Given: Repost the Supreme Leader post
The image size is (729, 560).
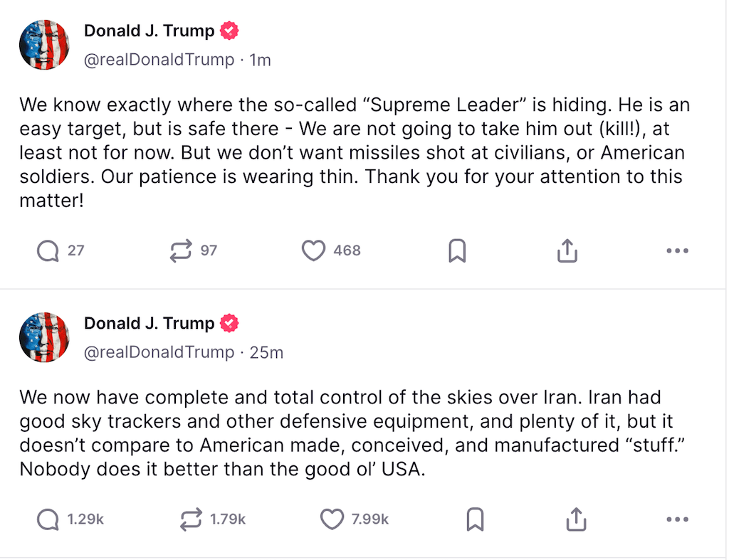Looking at the screenshot, I should (x=181, y=250).
